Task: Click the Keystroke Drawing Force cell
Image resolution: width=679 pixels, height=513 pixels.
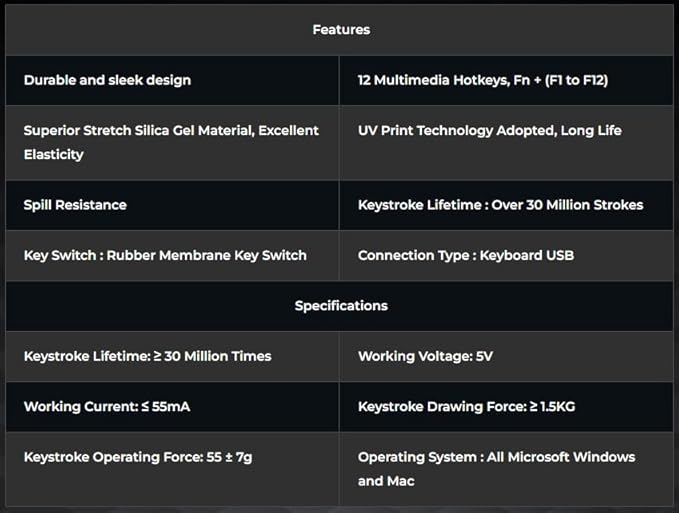Action: (x=466, y=407)
